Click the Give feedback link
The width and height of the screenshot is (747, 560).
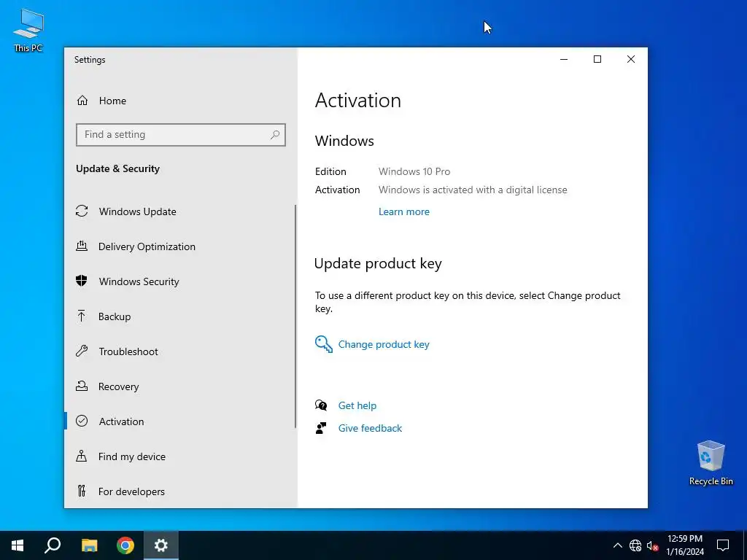370,428
